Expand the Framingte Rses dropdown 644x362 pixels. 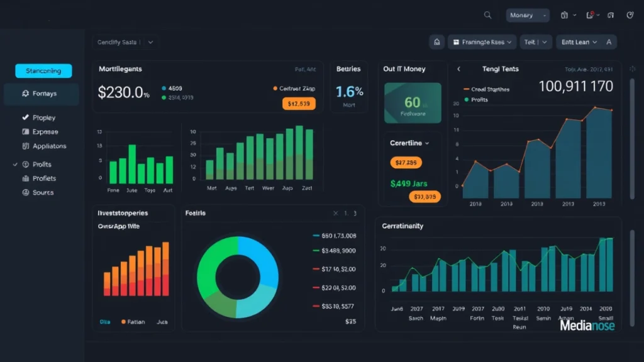pyautogui.click(x=481, y=41)
